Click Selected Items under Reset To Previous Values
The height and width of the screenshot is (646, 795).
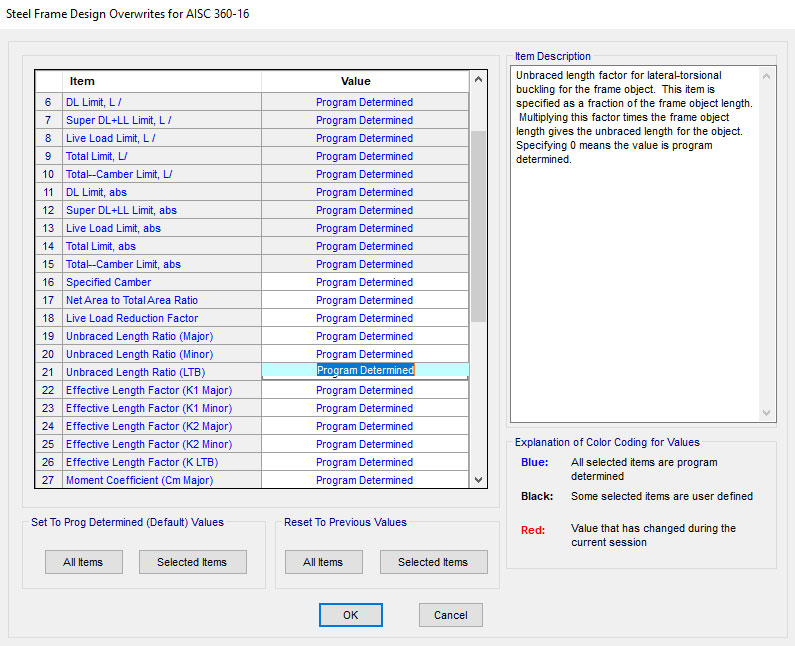click(x=433, y=562)
